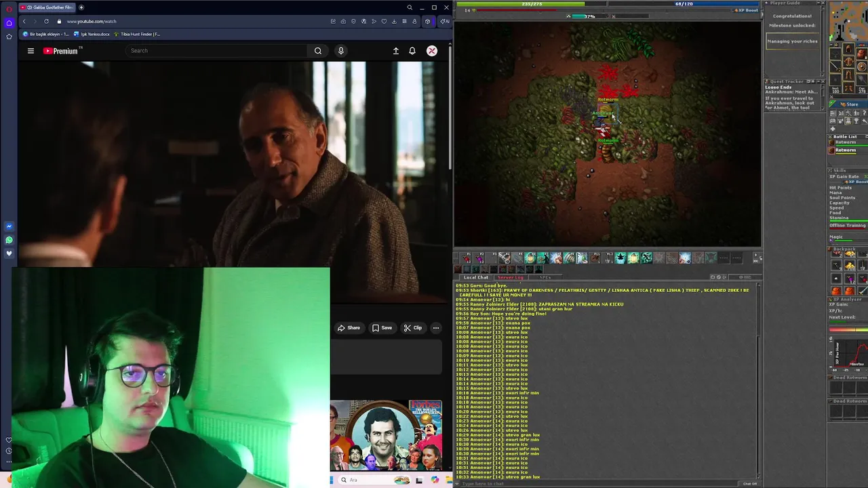868x488 pixels.
Task: Select the Galiba Godfather Film browser tab
Action: point(46,7)
